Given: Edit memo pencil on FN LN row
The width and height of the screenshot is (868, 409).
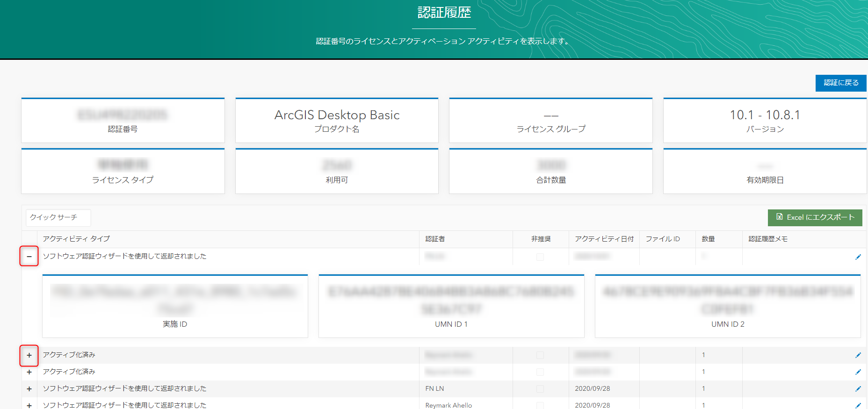Looking at the screenshot, I should click(858, 389).
